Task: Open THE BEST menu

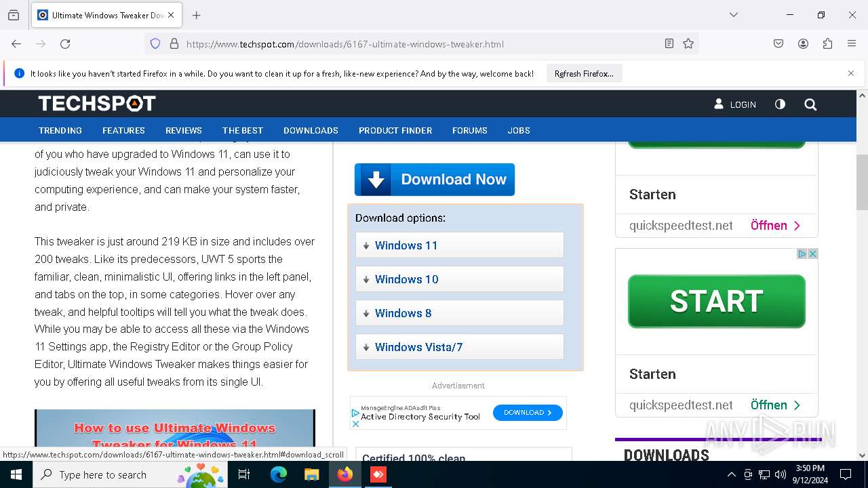Action: point(243,130)
